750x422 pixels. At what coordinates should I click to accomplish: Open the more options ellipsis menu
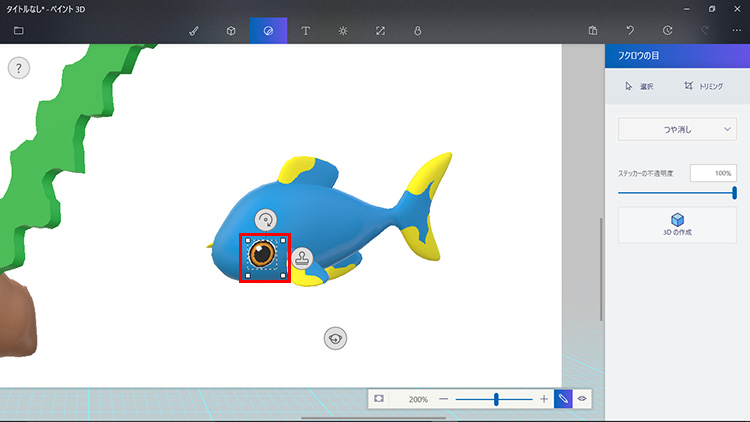[737, 31]
